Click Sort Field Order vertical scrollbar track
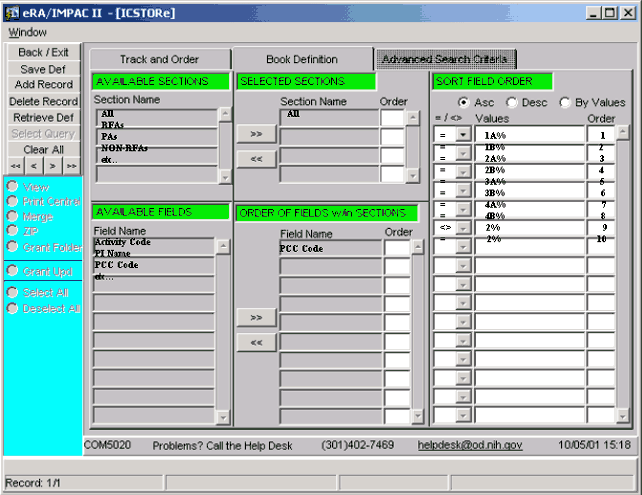This screenshot has width=642, height=495. click(x=622, y=274)
